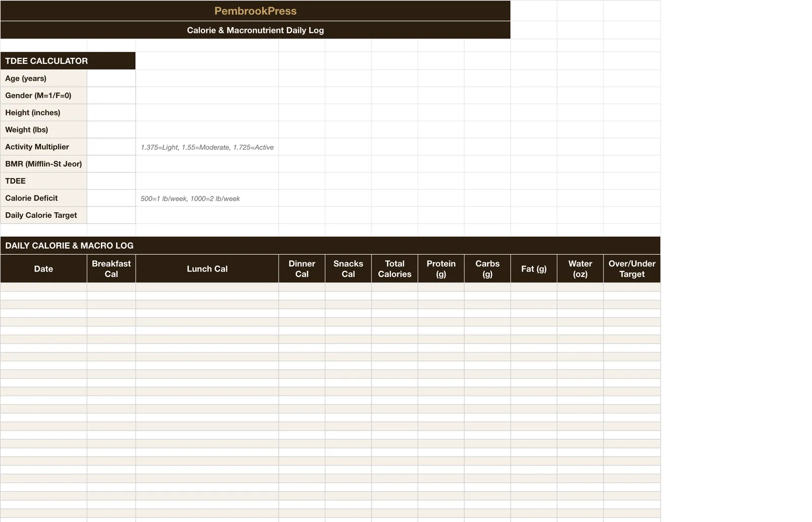Click the Calorie Deficit label

pos(44,198)
